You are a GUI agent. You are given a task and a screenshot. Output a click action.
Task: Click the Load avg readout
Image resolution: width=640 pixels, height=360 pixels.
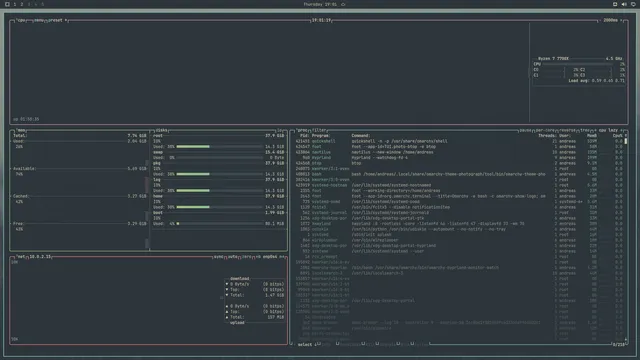[x=597, y=81]
